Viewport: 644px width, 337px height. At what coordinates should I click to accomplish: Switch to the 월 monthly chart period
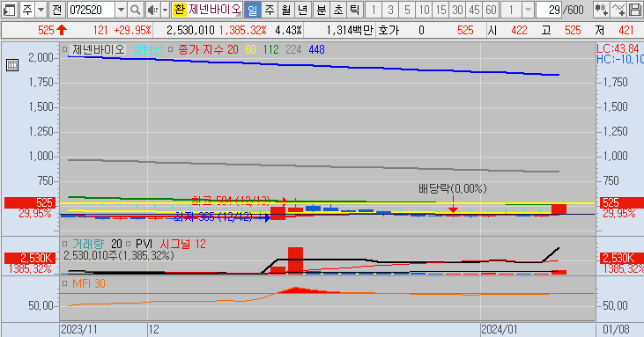pos(285,10)
